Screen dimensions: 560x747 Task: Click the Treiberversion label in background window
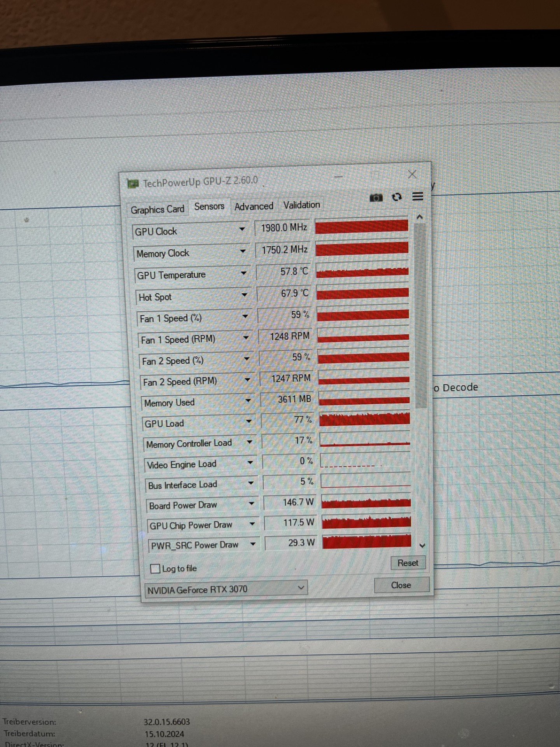point(29,722)
